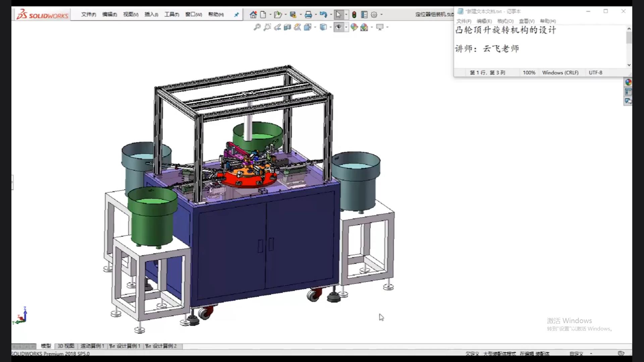
Task: Open Notepad's 文件(F) menu
Action: (464, 21)
